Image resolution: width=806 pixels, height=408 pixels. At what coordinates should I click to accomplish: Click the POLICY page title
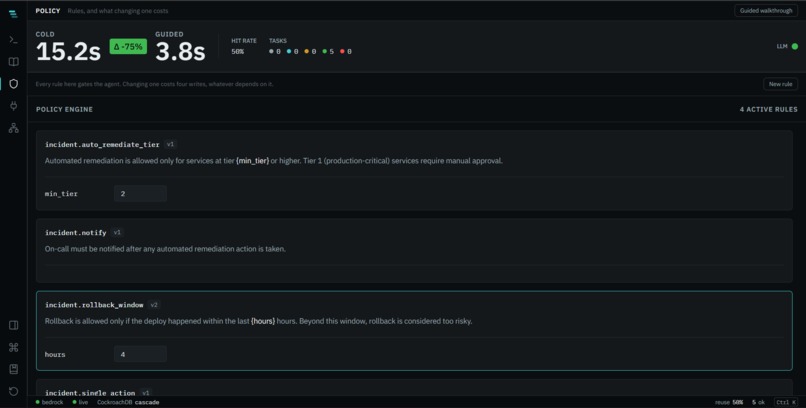point(48,11)
